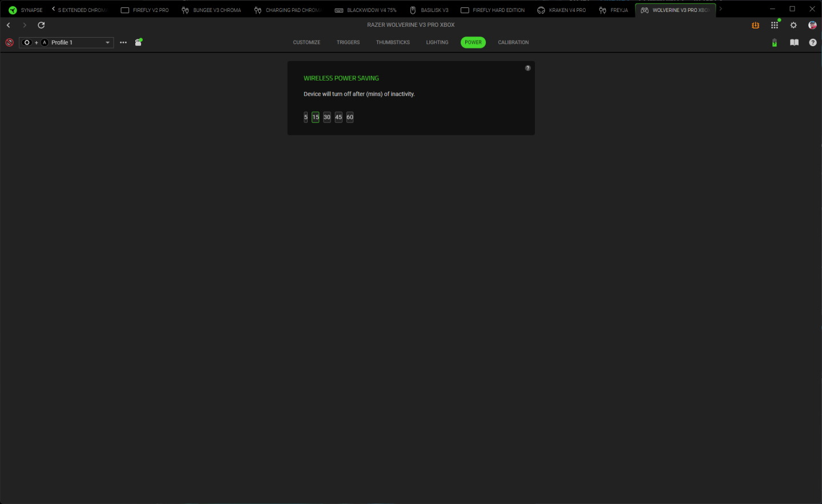Go forward with the forward arrow
Image resolution: width=822 pixels, height=504 pixels.
(25, 25)
